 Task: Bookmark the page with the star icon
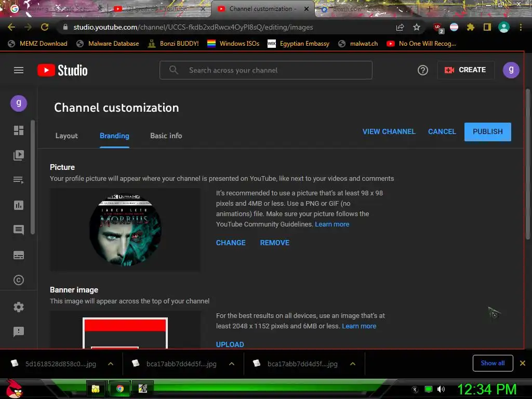[x=417, y=27]
